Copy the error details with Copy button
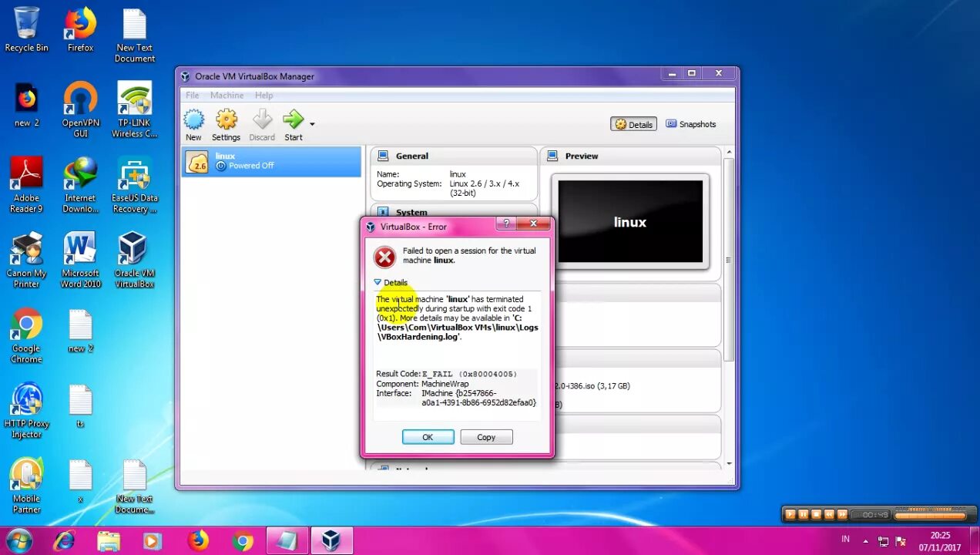This screenshot has width=980, height=555. click(486, 437)
